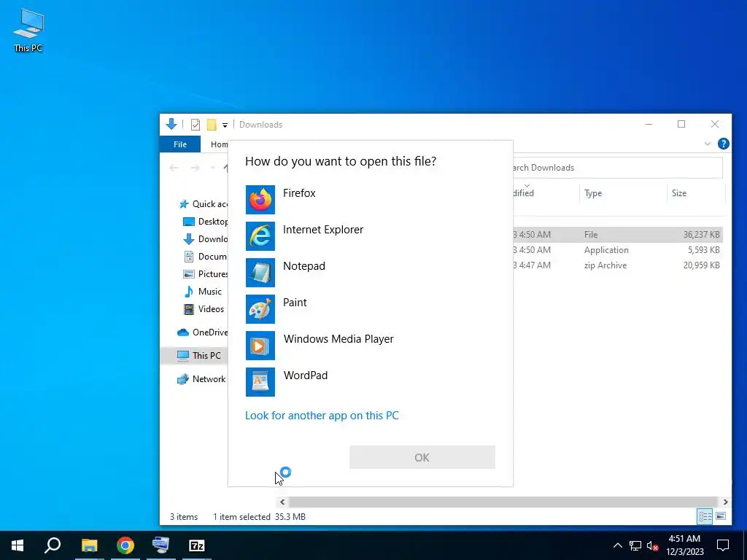Open the Home ribbon tab

click(x=219, y=144)
